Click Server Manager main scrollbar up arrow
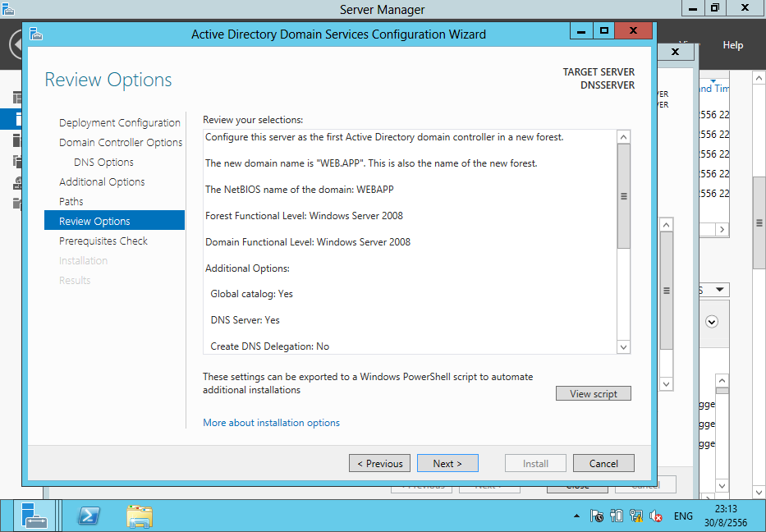Screen dimensions: 766x532 pos(759,78)
